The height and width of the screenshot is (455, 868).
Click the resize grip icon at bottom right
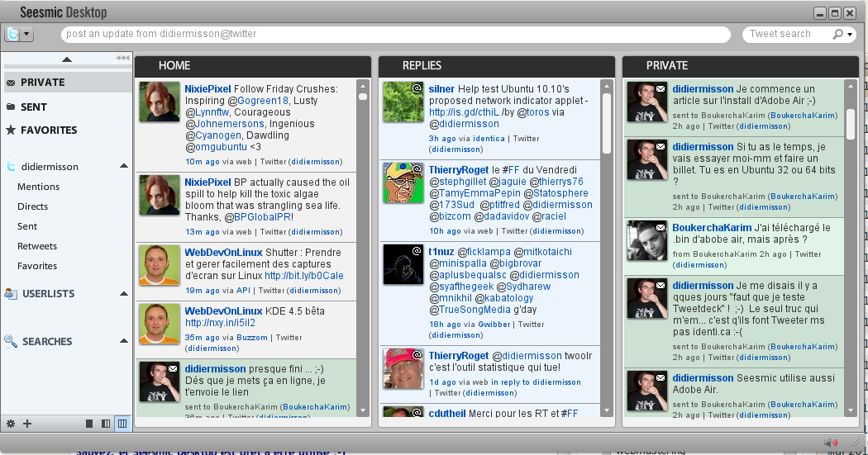coord(856,443)
